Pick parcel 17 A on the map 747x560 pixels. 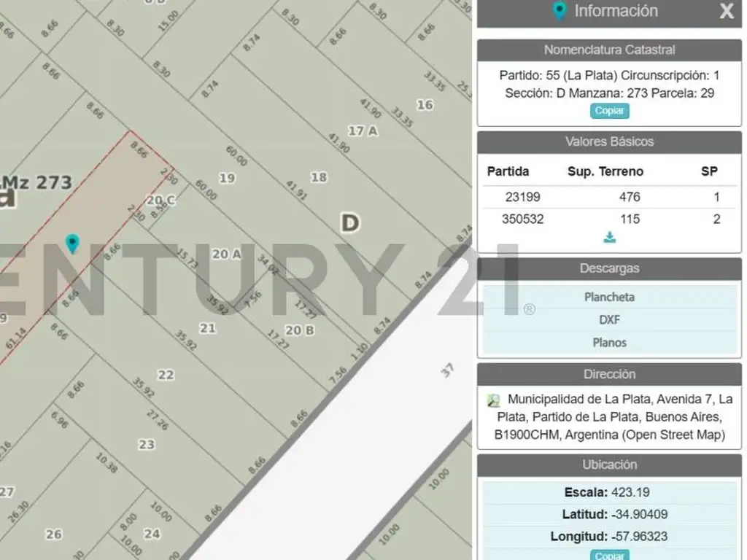click(363, 131)
